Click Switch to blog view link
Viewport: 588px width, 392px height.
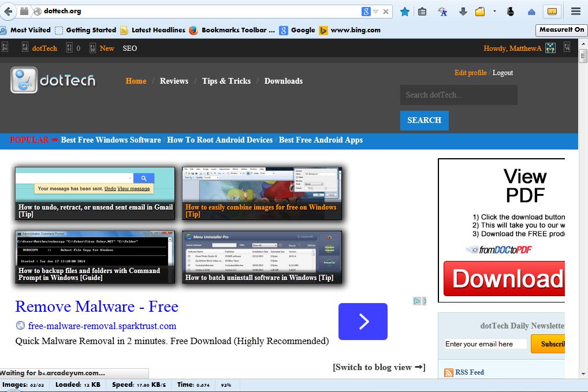pyautogui.click(x=379, y=367)
